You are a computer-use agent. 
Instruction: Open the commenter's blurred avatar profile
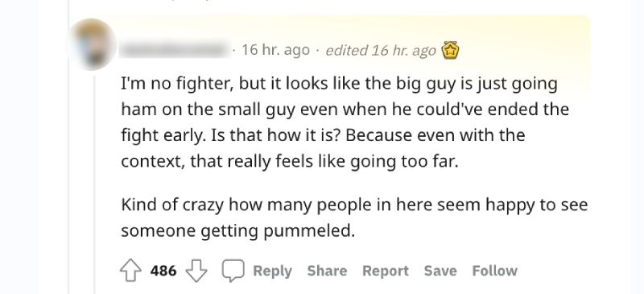(x=92, y=44)
